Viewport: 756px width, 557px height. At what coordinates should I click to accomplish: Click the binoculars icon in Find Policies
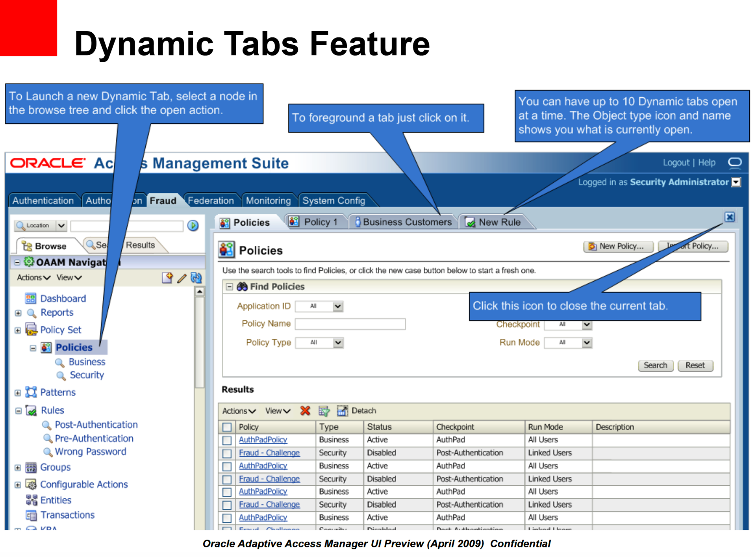coord(242,286)
